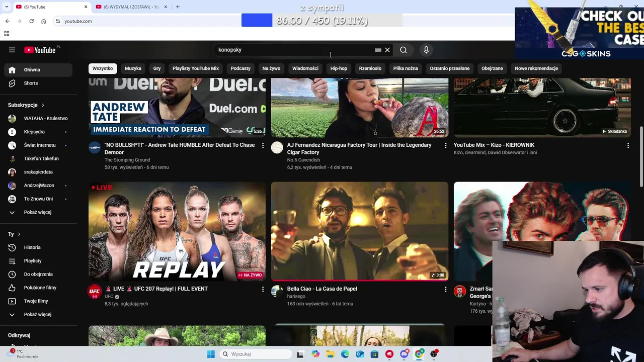
Task: Open options menu for Andrew Tate video
Action: click(263, 145)
